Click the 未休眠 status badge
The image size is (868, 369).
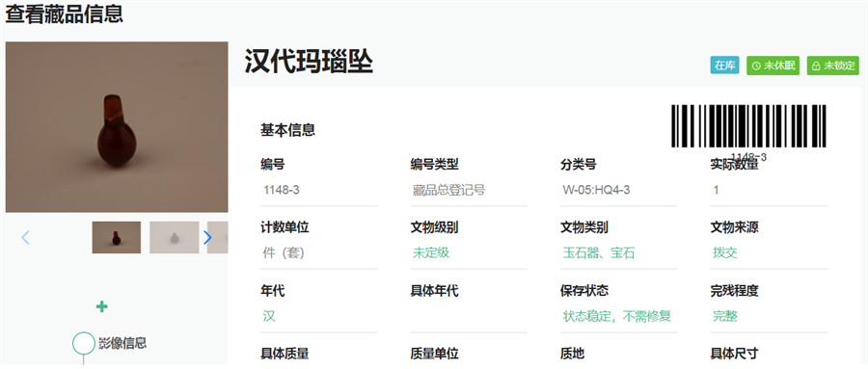[773, 66]
